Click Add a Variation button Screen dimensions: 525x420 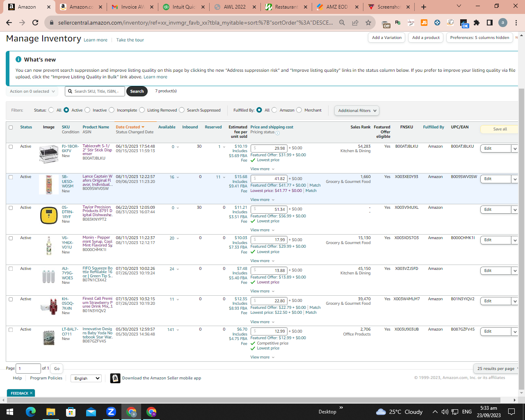click(x=387, y=38)
